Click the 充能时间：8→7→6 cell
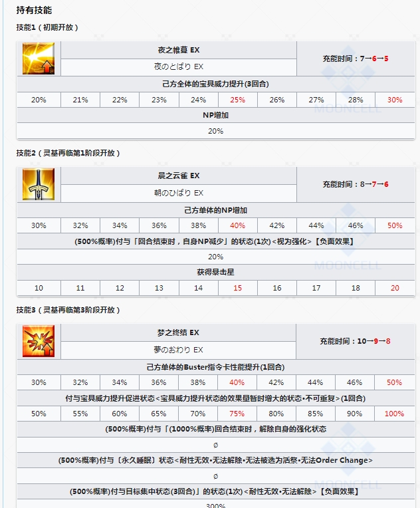Screen dimensions: 420x508 click(x=356, y=184)
